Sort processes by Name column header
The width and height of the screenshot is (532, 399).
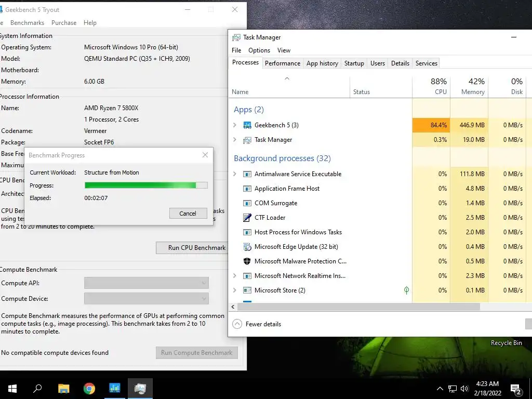click(x=289, y=87)
